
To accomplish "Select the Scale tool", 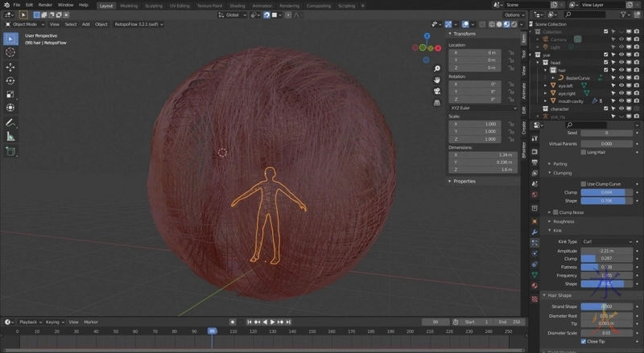I will point(10,94).
